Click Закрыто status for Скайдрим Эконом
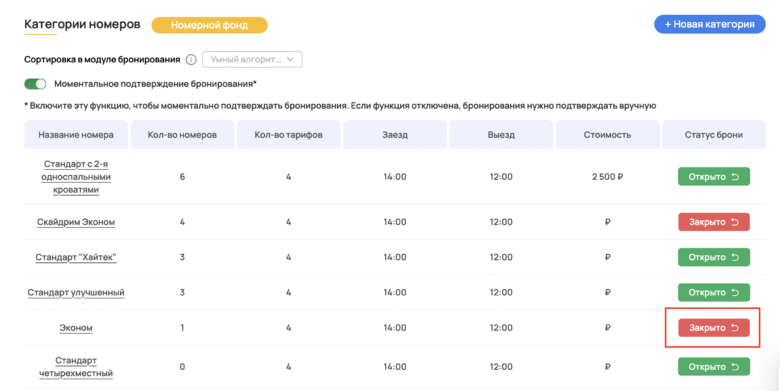The image size is (780, 391). point(714,222)
